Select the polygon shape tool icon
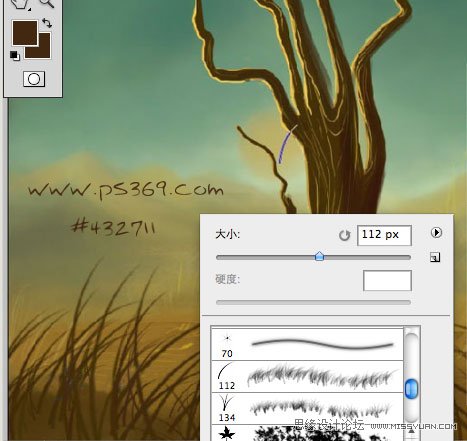Image resolution: width=467 pixels, height=441 pixels. (20, 4)
